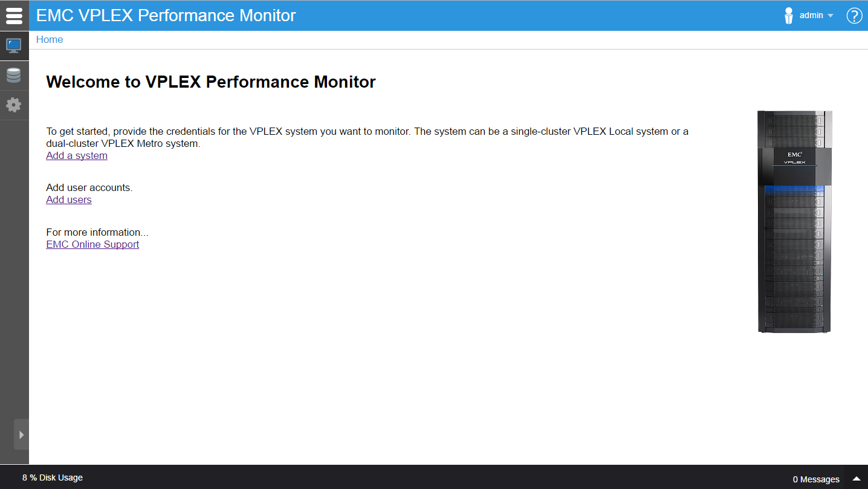The width and height of the screenshot is (868, 489).
Task: Open the hamburger navigation menu
Action: point(14,15)
